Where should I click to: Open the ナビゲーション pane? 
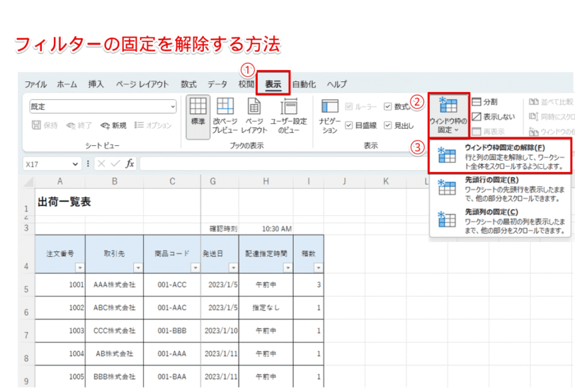pos(330,117)
